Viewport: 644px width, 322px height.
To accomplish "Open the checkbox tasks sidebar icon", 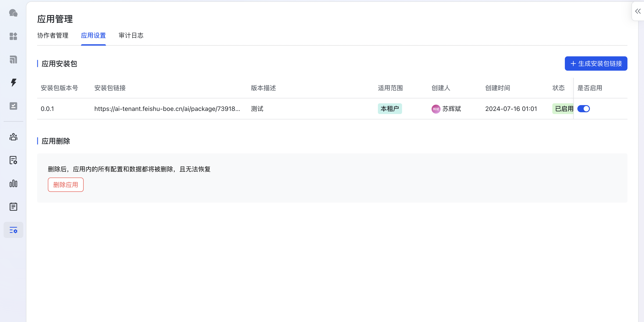I will click(13, 106).
